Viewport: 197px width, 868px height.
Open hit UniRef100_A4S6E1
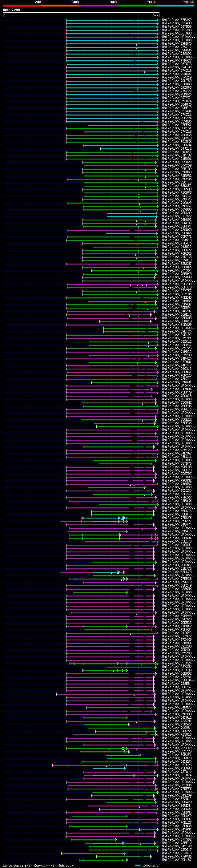[177, 152]
